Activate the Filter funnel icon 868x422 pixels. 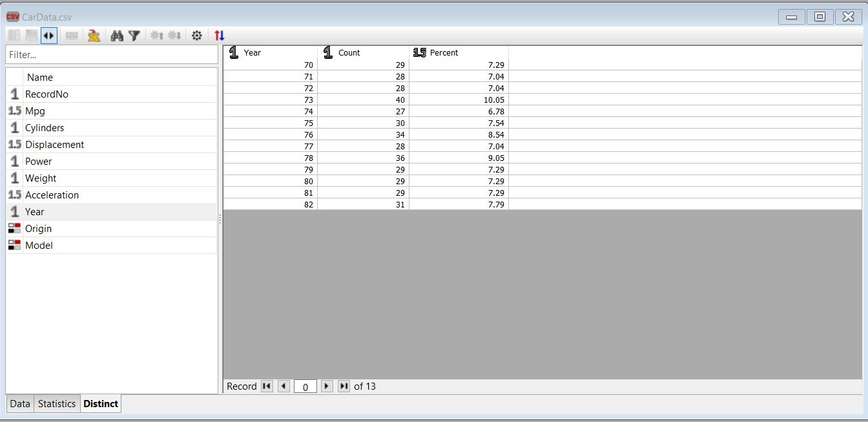coord(134,36)
